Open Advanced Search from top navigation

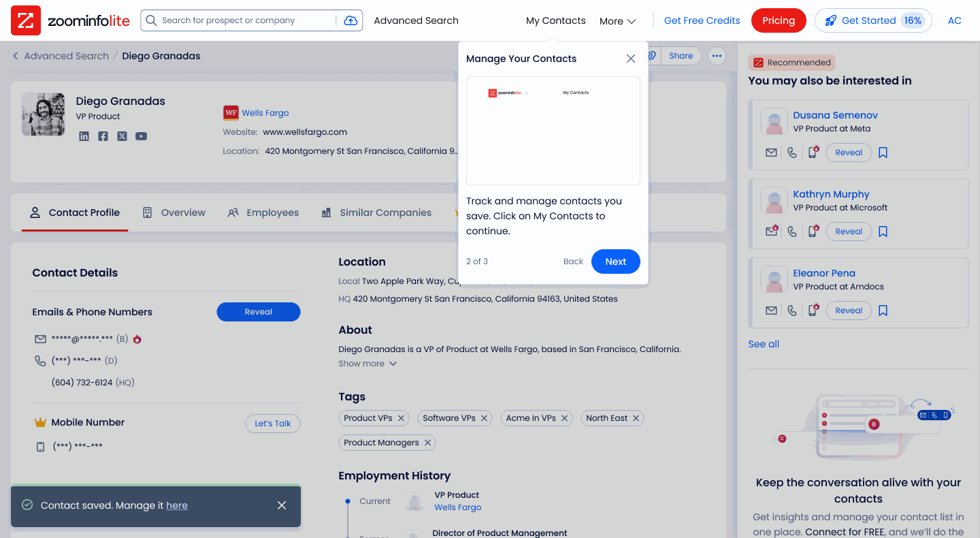pos(416,20)
